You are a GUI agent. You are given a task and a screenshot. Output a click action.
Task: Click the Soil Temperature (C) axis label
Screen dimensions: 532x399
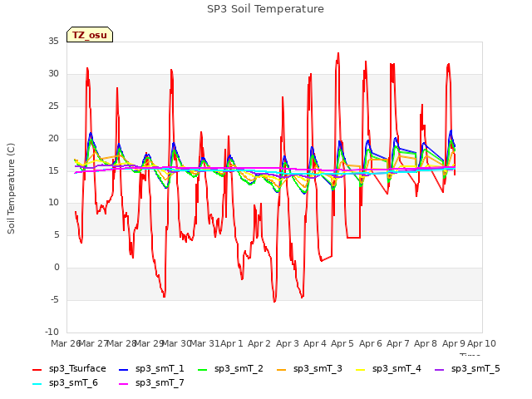click(11, 189)
